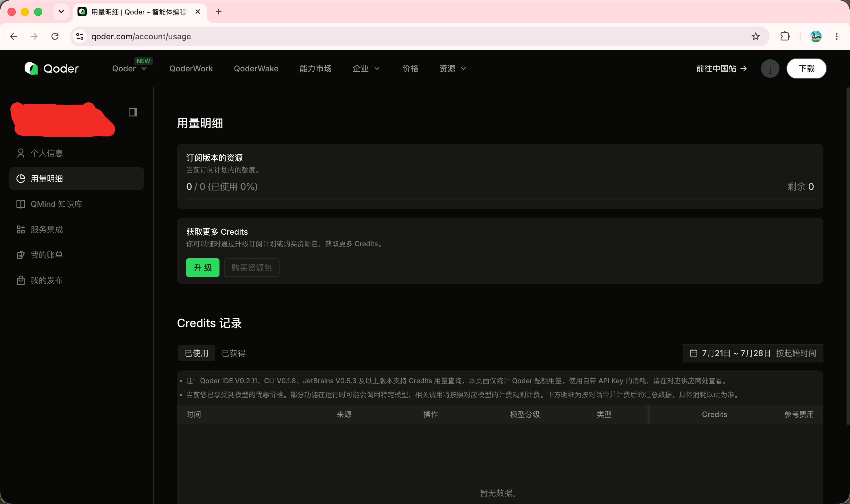Go forward in browser history
850x504 pixels.
[34, 36]
